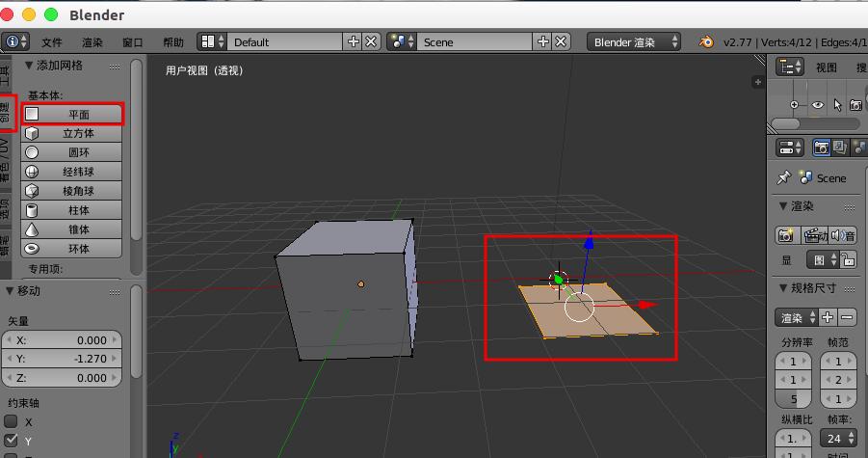Toggle outliner eye visibility column icon
Screen dimensions: 868x458
coord(818,105)
